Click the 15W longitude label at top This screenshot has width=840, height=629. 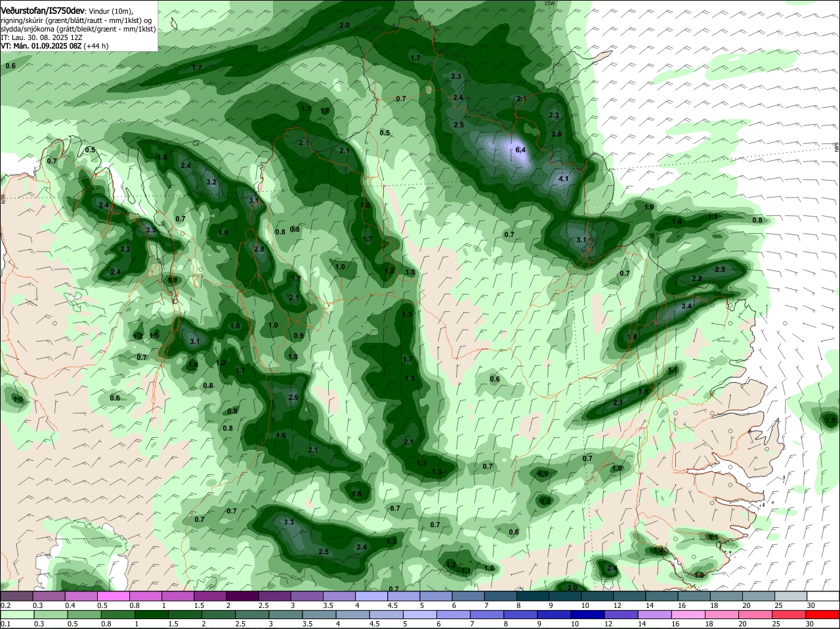tap(550, 3)
